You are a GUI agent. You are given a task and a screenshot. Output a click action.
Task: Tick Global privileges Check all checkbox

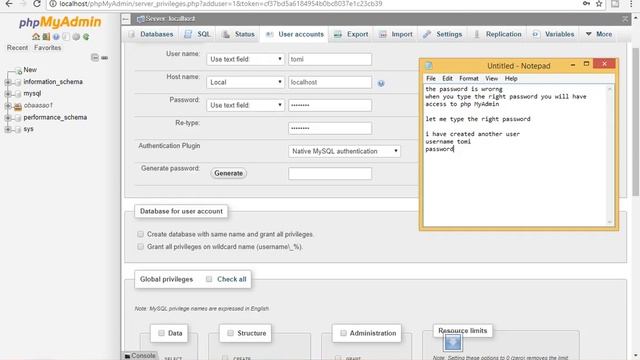209,279
